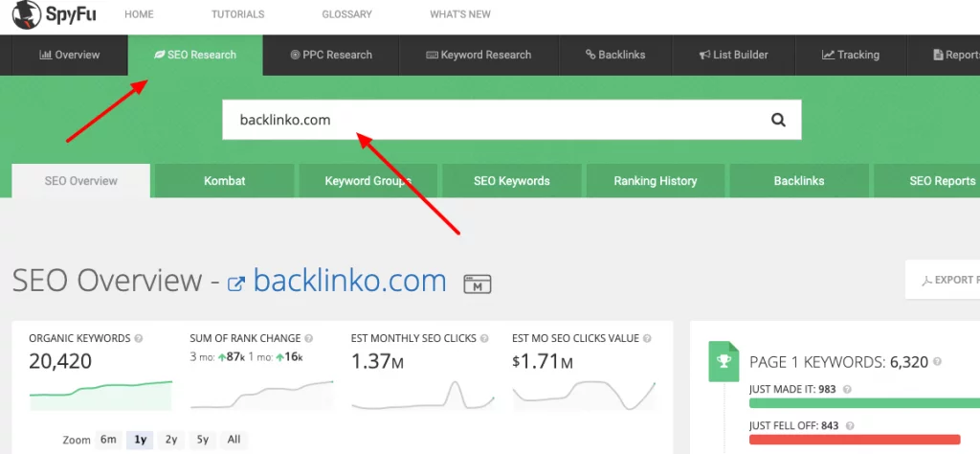Select the SEO Research main tab

tap(195, 55)
